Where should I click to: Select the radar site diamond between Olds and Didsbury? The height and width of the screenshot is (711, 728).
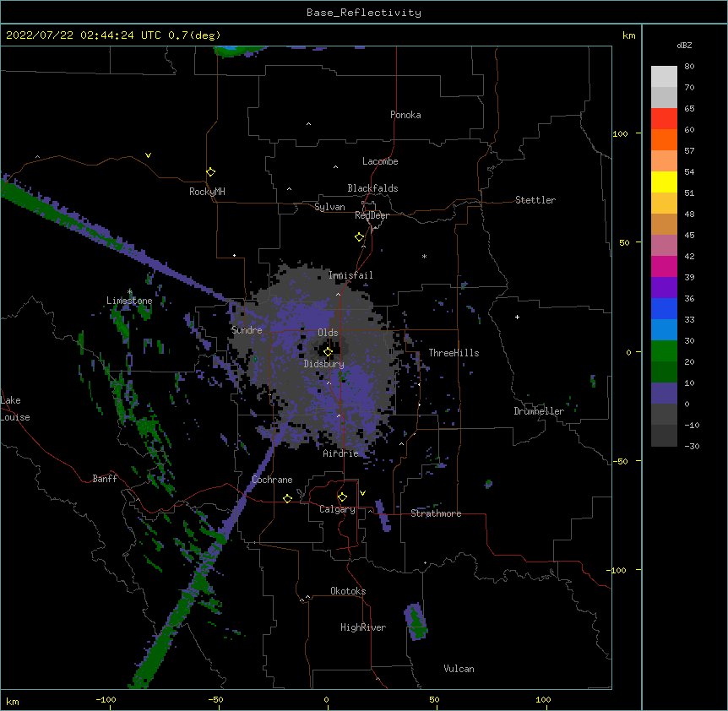pyautogui.click(x=328, y=352)
